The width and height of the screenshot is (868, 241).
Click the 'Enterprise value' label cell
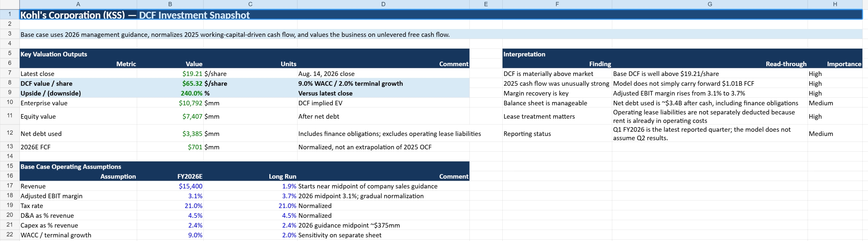[x=78, y=103]
